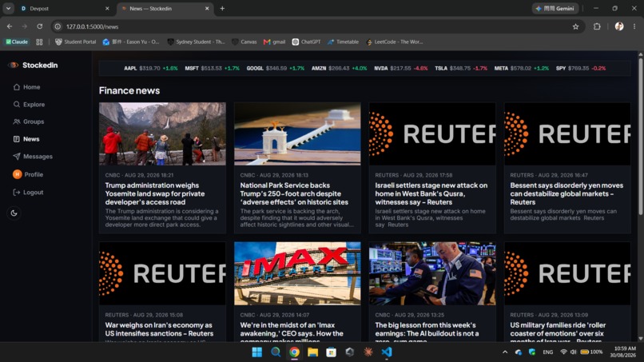644x362 pixels.
Task: Open the Extensions puzzle icon
Action: [597, 26]
